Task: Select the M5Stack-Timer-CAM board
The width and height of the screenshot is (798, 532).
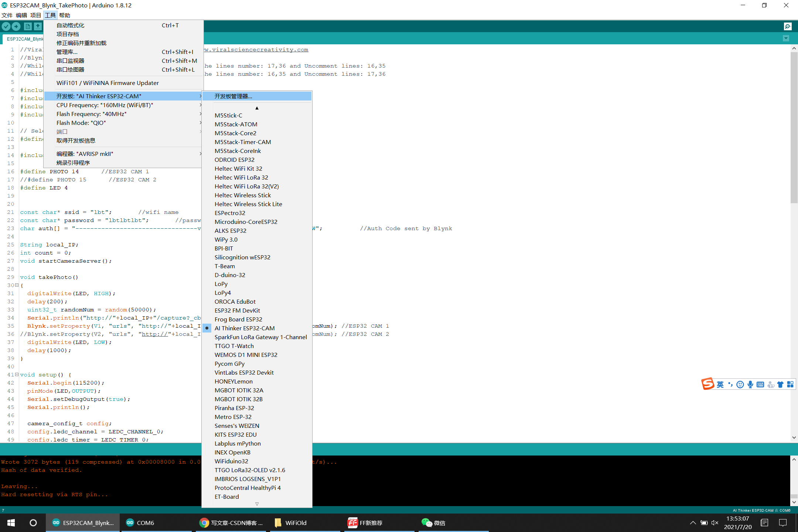Action: pyautogui.click(x=243, y=142)
